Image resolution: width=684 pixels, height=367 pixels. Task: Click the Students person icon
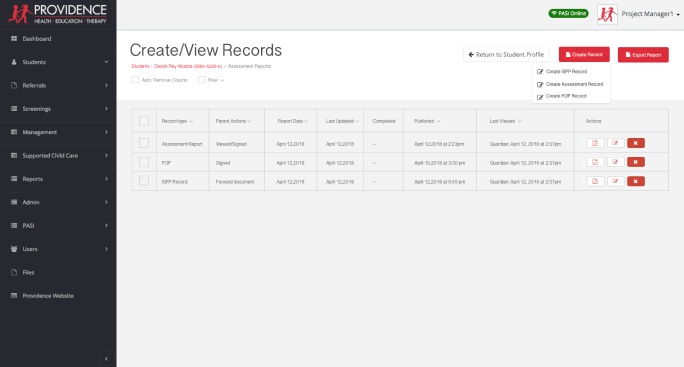coord(14,62)
